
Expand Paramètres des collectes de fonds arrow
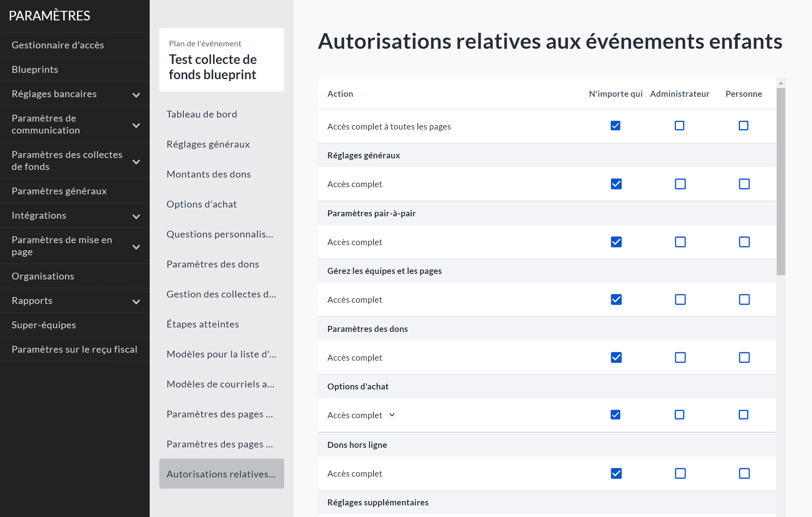click(x=136, y=162)
